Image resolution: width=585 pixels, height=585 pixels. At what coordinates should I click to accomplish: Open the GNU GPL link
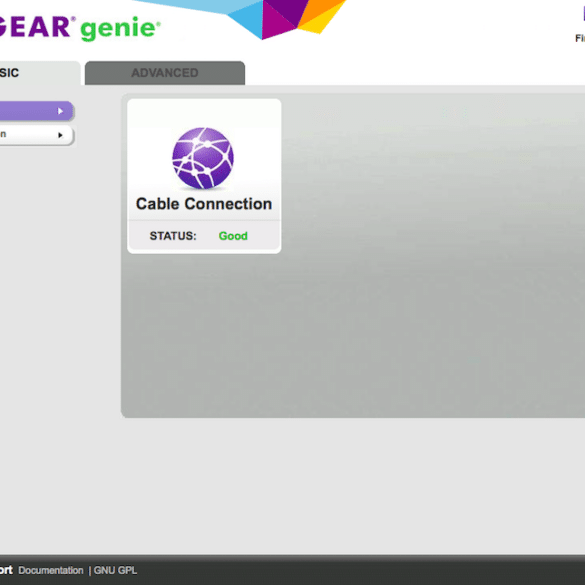coord(115,570)
